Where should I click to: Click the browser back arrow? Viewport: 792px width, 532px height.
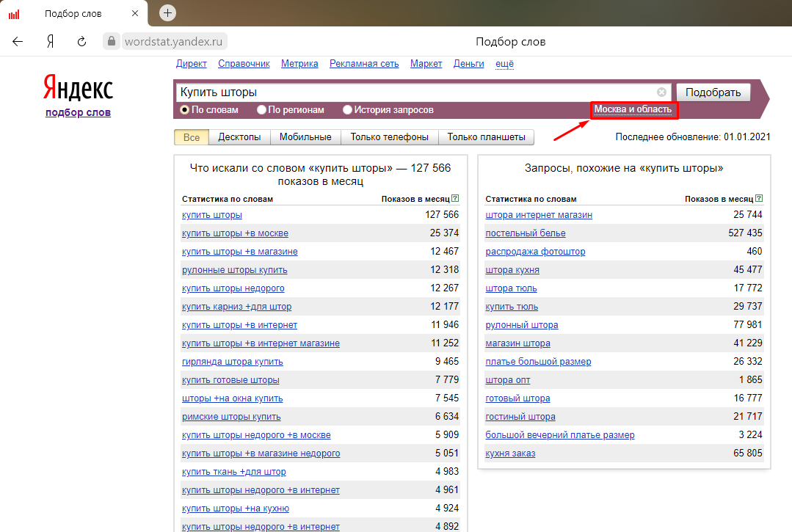pyautogui.click(x=18, y=41)
